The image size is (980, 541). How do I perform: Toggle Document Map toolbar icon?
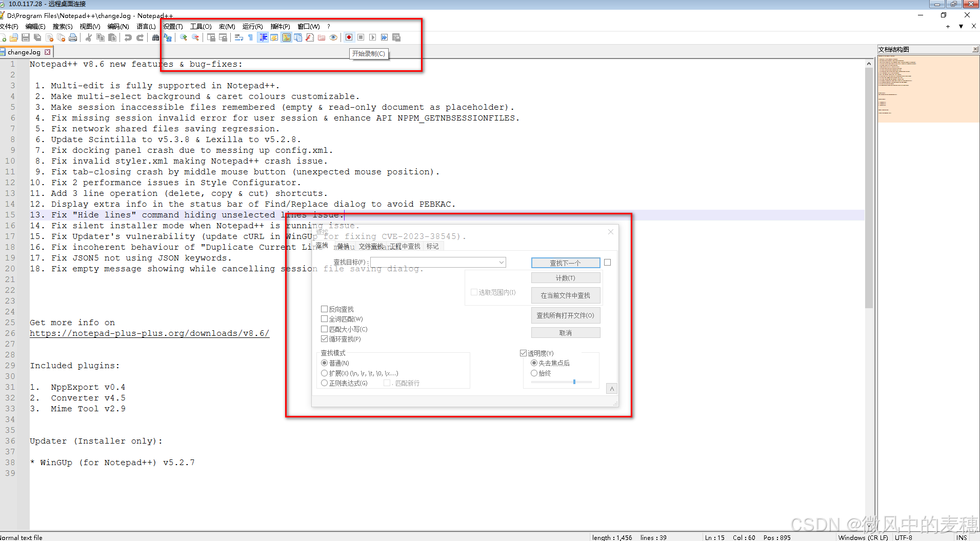click(286, 37)
